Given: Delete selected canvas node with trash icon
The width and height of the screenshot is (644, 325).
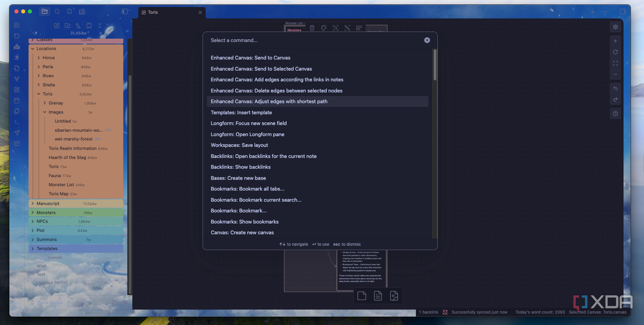Looking at the screenshot, I should [312, 28].
